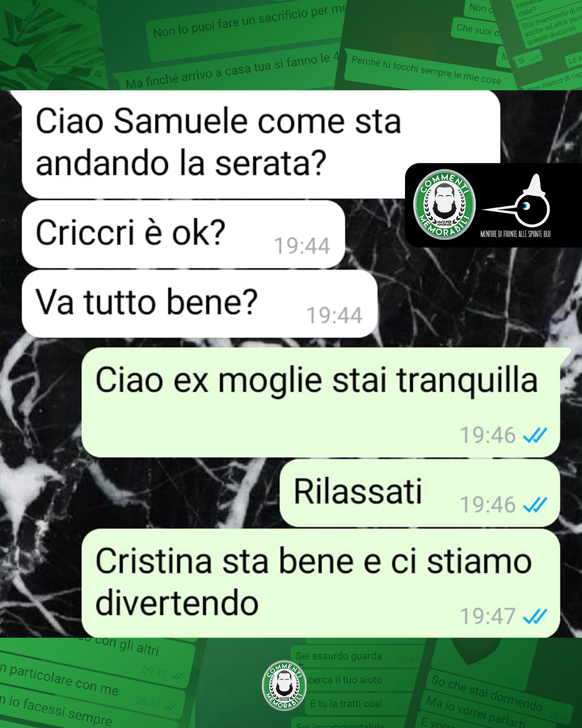Select the 'Ciao Samuele come sta andando' message
Viewport: 582px width, 728px height.
(261, 144)
